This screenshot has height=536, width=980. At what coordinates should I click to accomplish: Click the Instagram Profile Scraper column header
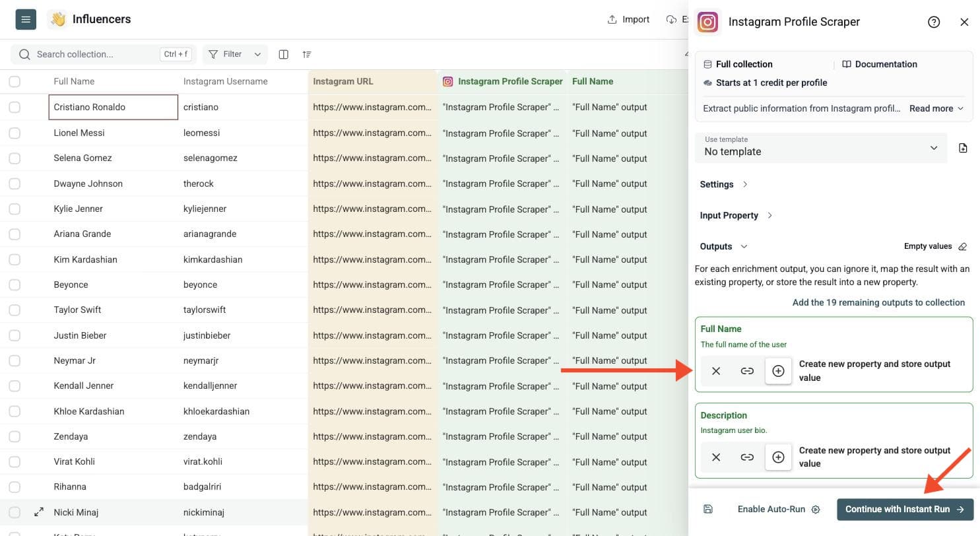coord(502,81)
